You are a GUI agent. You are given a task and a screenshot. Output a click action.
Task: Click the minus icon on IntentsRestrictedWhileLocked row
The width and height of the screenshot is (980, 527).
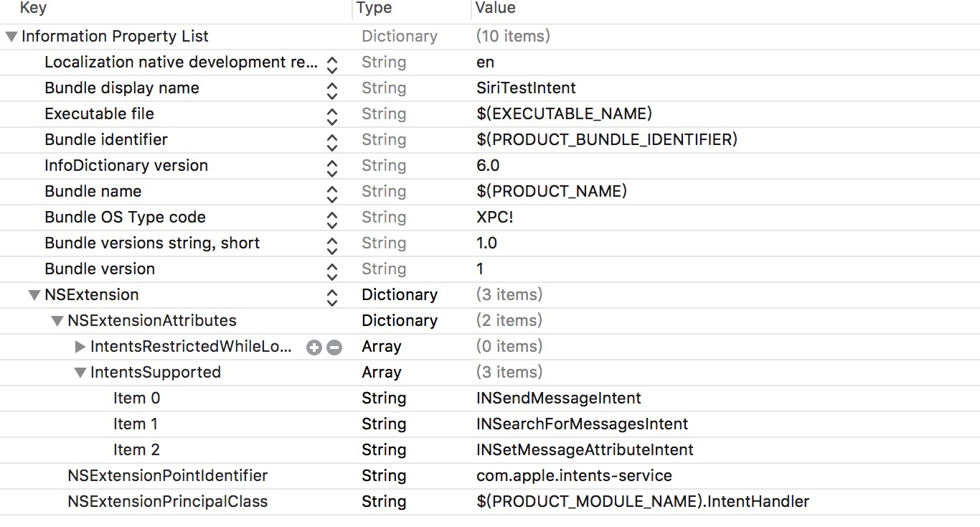[334, 348]
